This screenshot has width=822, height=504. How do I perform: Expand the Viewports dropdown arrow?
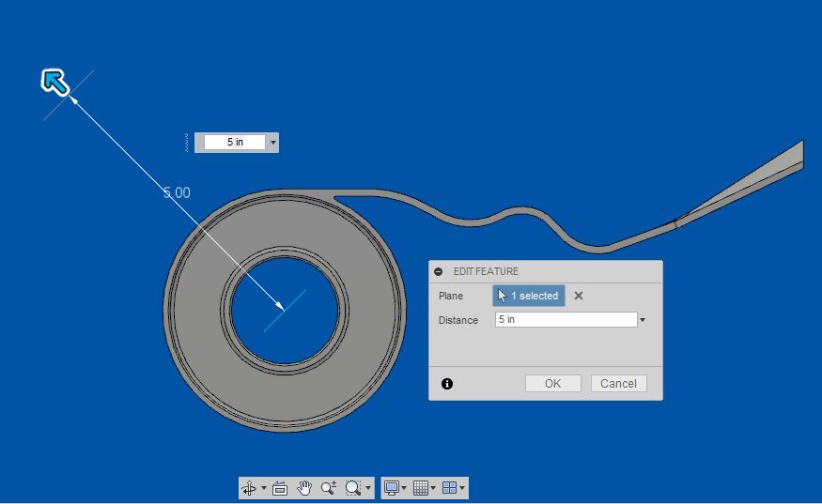[462, 488]
